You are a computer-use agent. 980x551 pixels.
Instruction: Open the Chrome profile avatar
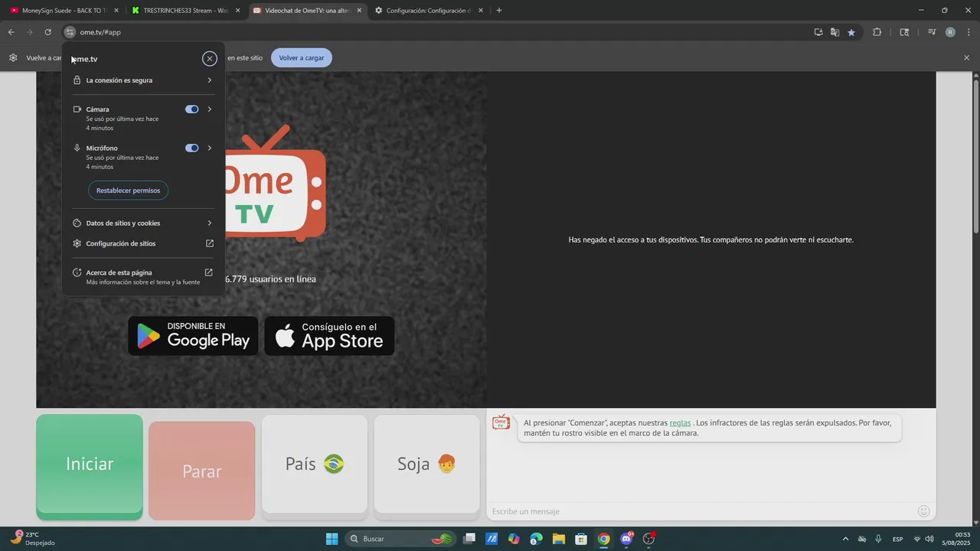[950, 32]
